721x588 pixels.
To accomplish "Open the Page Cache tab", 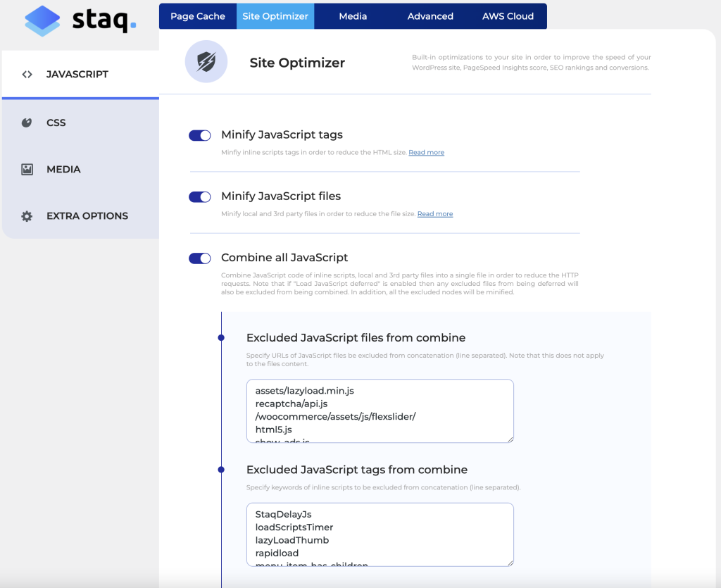I will click(198, 16).
